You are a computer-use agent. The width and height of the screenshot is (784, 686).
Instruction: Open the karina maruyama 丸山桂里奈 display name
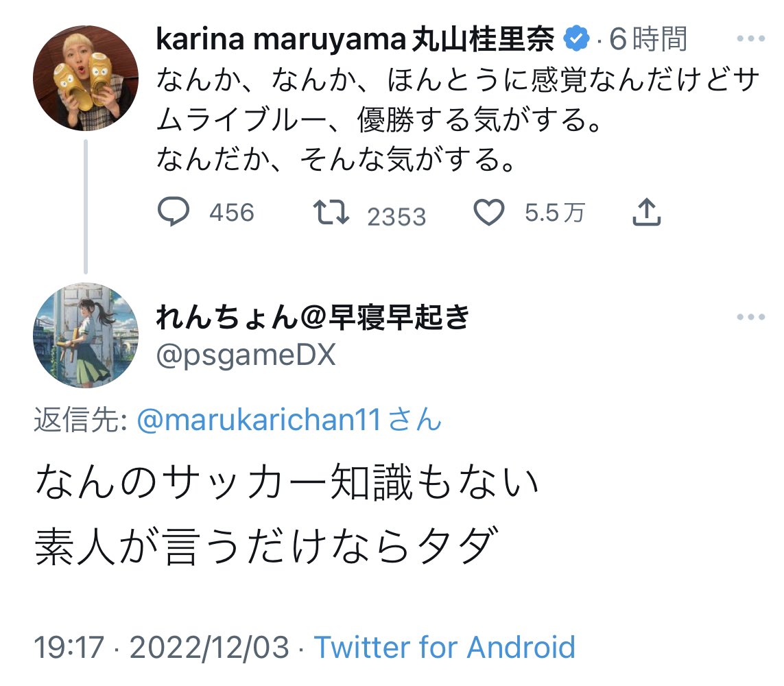[x=355, y=39]
